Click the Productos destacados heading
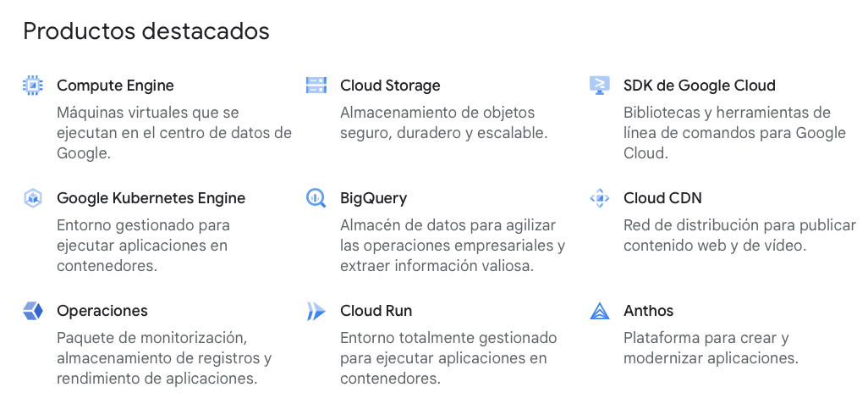The height and width of the screenshot is (415, 868). 146,31
